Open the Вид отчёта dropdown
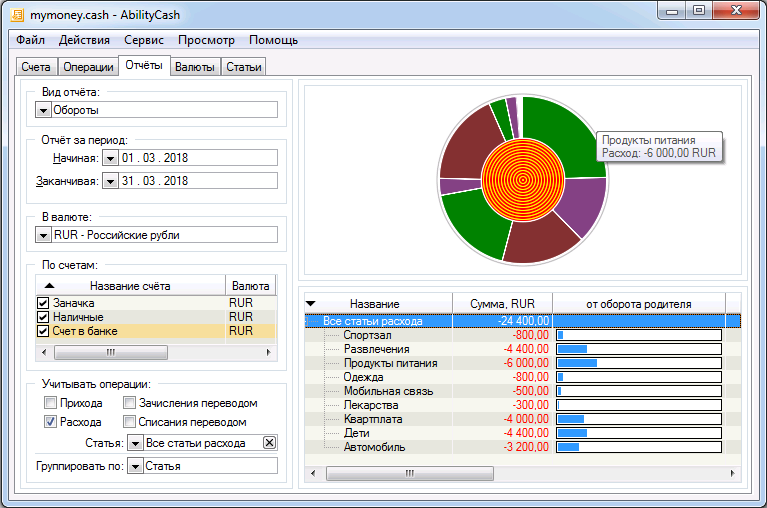This screenshot has width=767, height=508. 44,110
